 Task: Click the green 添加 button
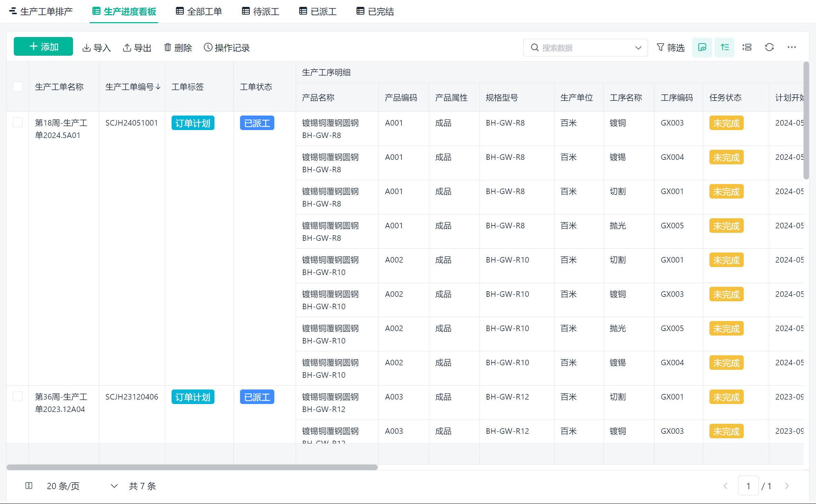click(x=43, y=46)
